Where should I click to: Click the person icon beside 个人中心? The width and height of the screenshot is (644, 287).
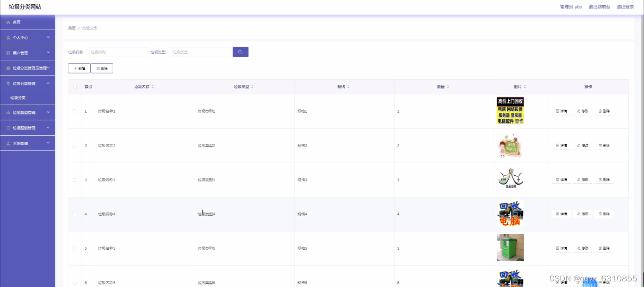pos(8,37)
